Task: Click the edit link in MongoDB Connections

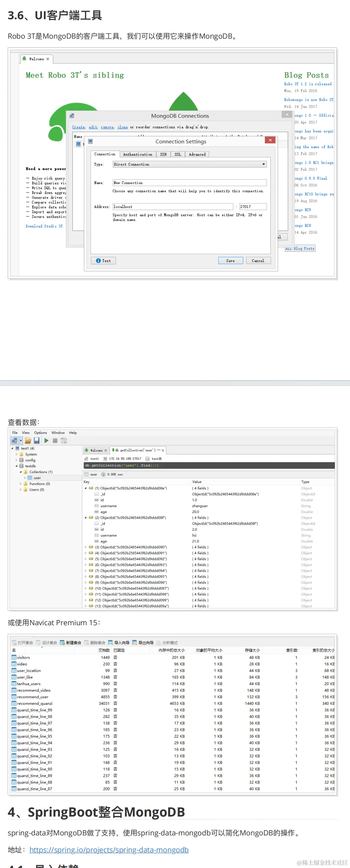Action: pyautogui.click(x=93, y=127)
